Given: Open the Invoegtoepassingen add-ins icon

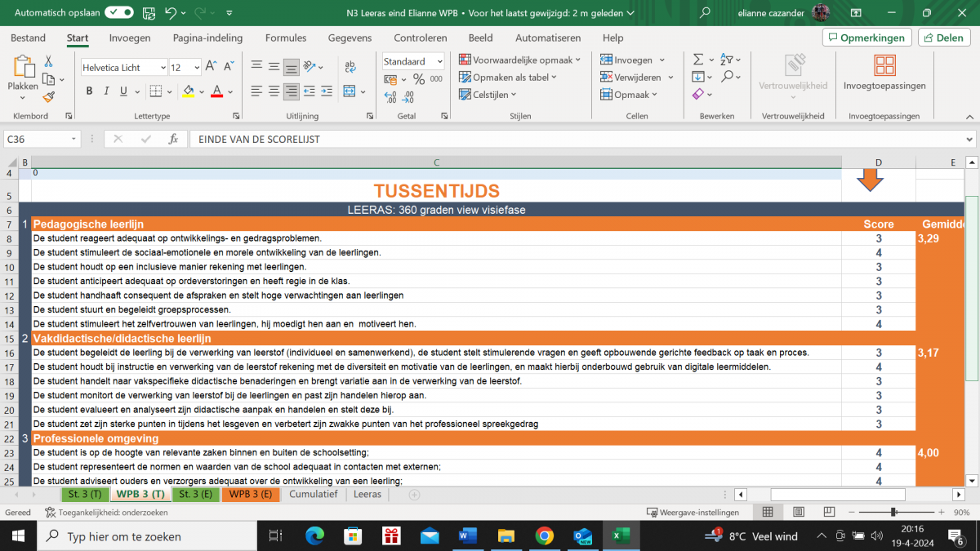Looking at the screenshot, I should coord(884,73).
